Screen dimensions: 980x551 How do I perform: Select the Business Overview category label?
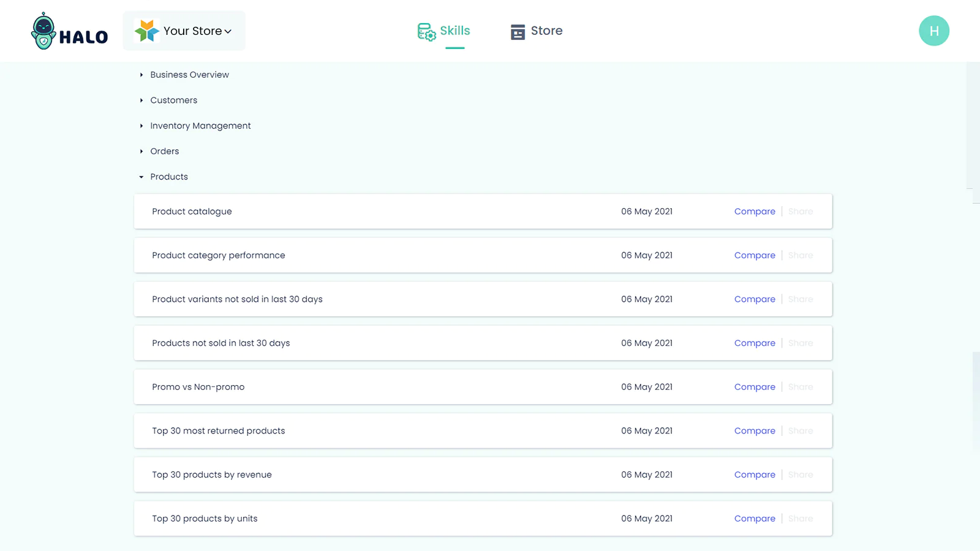click(190, 75)
